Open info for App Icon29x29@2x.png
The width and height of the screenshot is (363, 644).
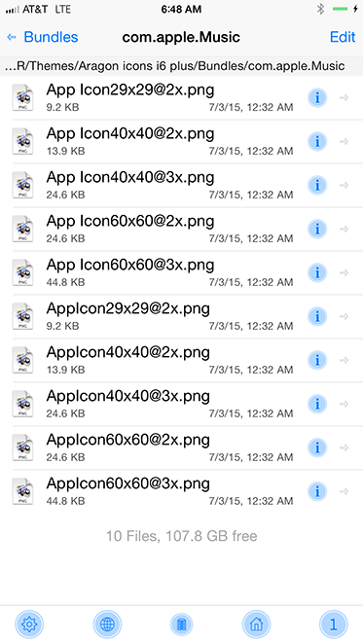[x=317, y=97]
